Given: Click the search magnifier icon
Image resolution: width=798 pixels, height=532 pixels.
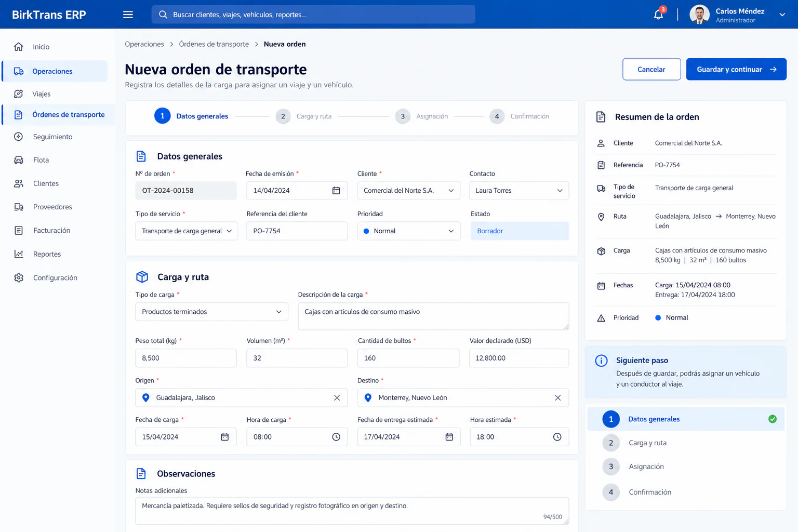Looking at the screenshot, I should 163,15.
